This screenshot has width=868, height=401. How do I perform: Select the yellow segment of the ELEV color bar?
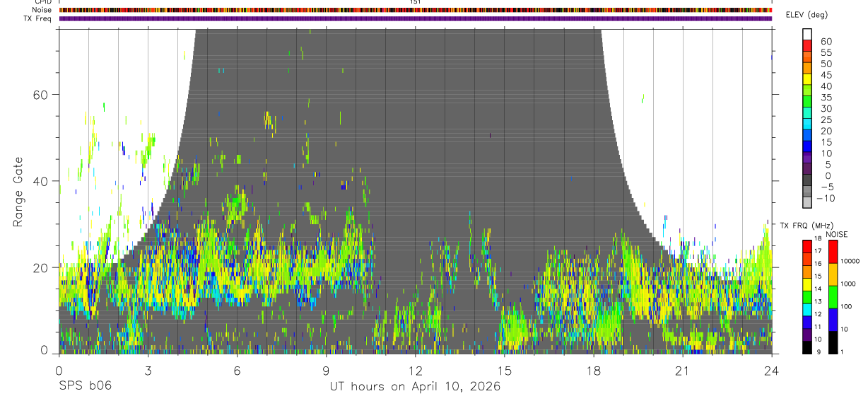tap(807, 79)
